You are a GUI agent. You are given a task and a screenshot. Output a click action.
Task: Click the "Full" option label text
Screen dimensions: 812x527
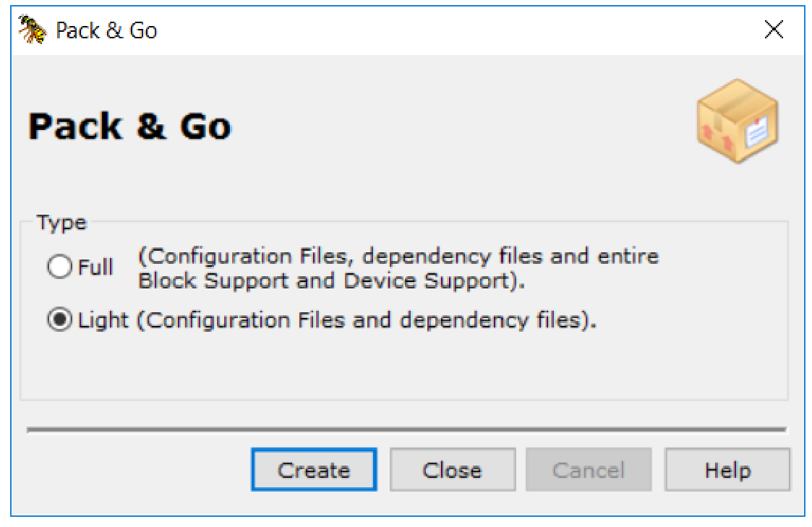[x=95, y=267]
